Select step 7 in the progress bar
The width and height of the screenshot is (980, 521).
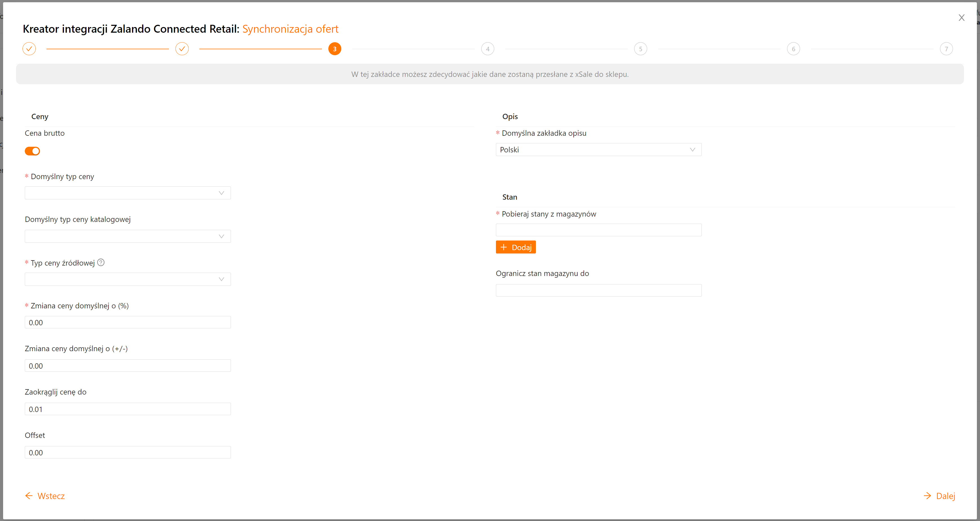946,49
